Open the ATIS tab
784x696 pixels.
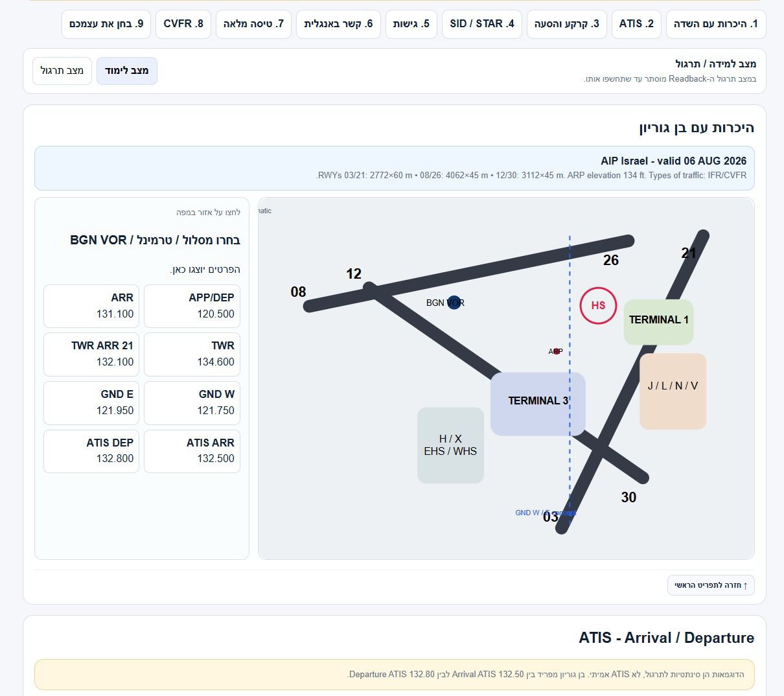pyautogui.click(x=636, y=24)
